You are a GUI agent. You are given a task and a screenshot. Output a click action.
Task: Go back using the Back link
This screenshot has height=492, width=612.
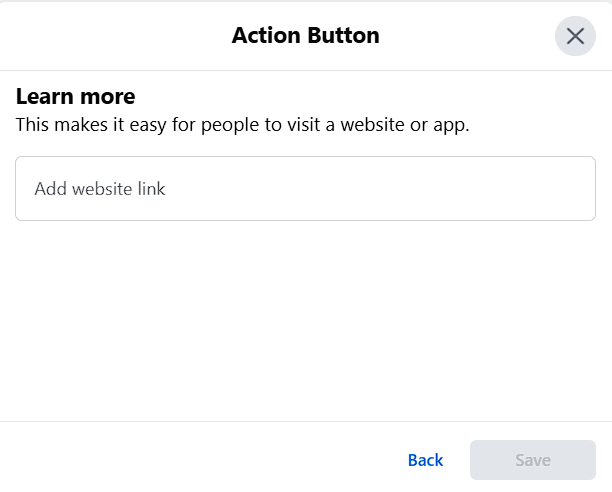(425, 460)
